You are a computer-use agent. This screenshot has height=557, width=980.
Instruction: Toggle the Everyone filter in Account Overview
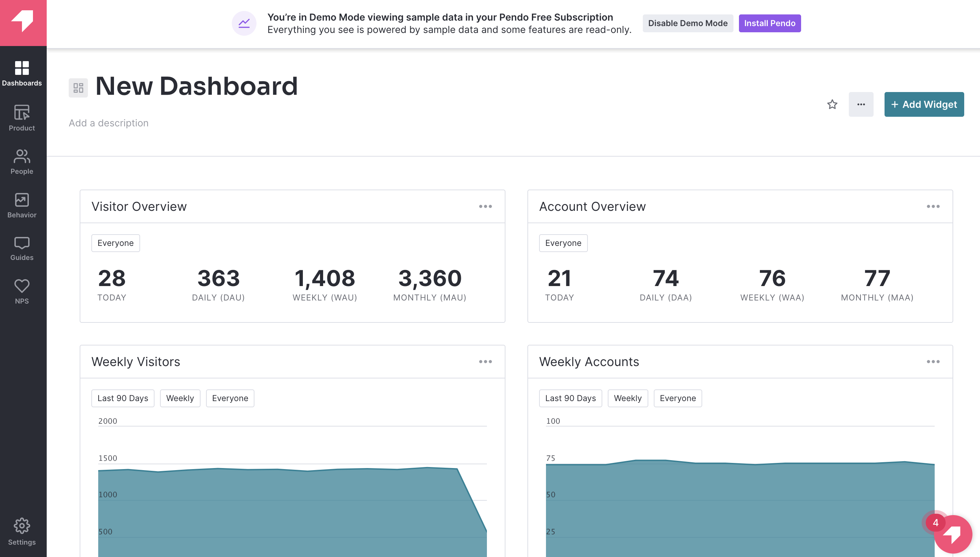[x=563, y=243]
